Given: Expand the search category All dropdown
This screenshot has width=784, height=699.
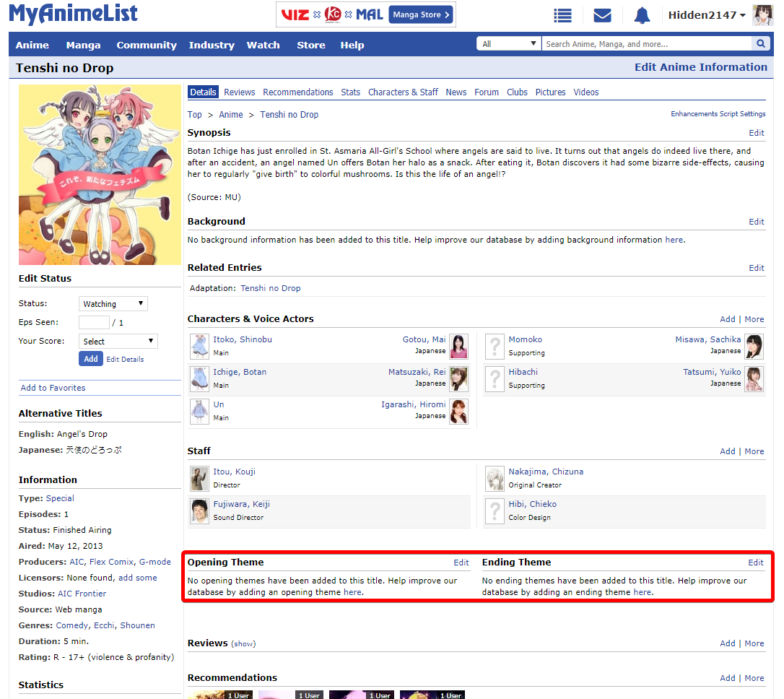Looking at the screenshot, I should pyautogui.click(x=508, y=44).
